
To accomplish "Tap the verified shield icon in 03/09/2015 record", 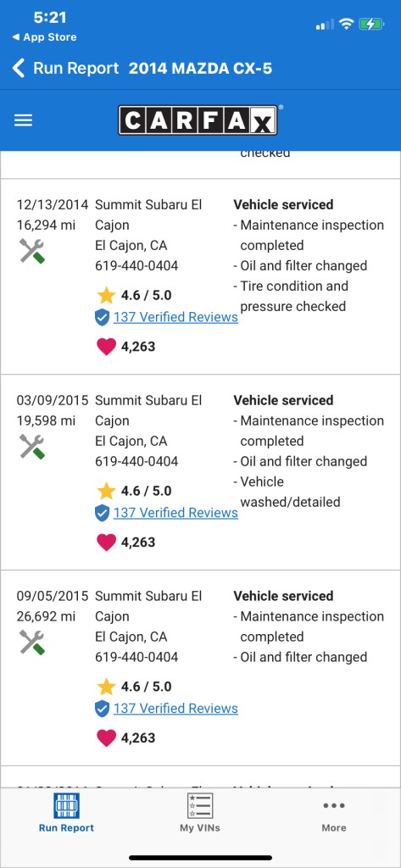I will tap(102, 513).
